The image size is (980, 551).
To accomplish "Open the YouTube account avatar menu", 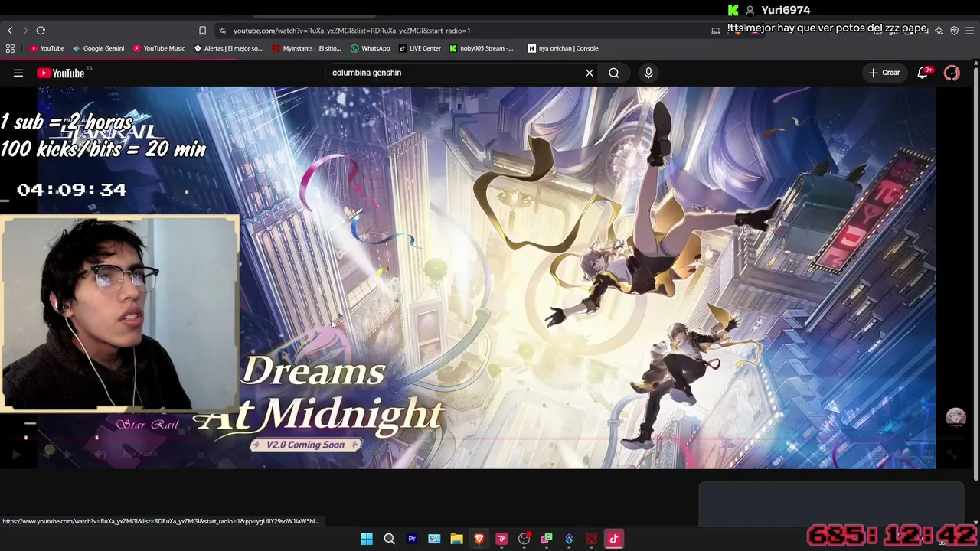I will [952, 73].
